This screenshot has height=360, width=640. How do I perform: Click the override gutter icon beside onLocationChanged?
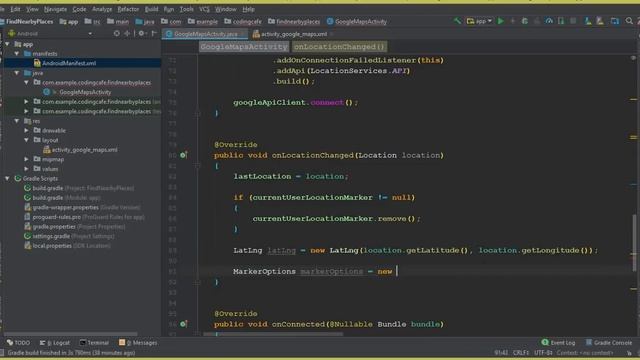tap(183, 155)
